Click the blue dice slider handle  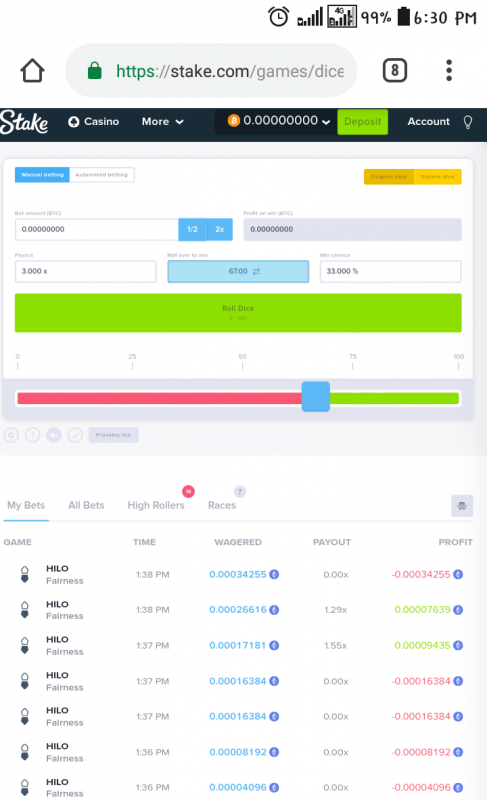point(316,396)
